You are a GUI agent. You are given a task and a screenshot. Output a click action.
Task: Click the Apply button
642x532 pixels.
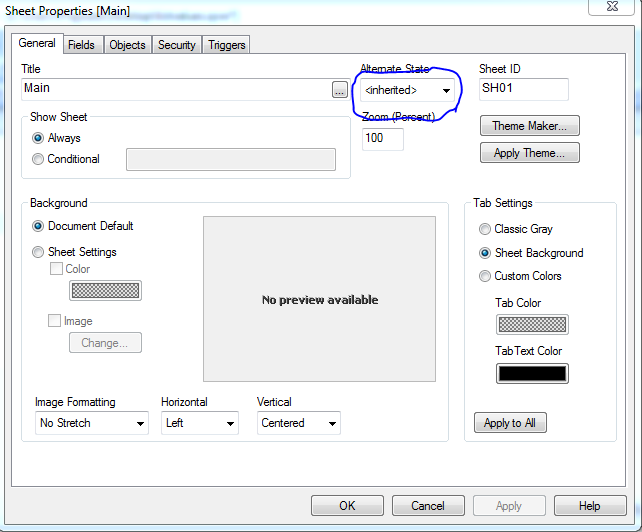(509, 506)
